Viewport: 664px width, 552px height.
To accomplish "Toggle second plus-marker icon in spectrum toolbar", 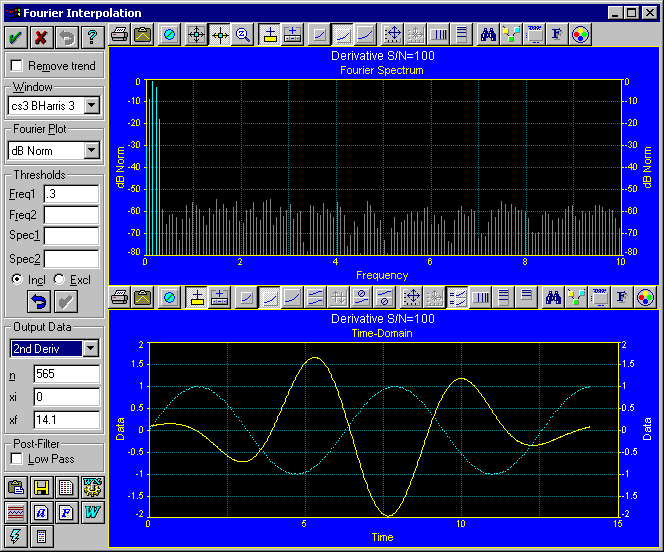I will pos(293,34).
